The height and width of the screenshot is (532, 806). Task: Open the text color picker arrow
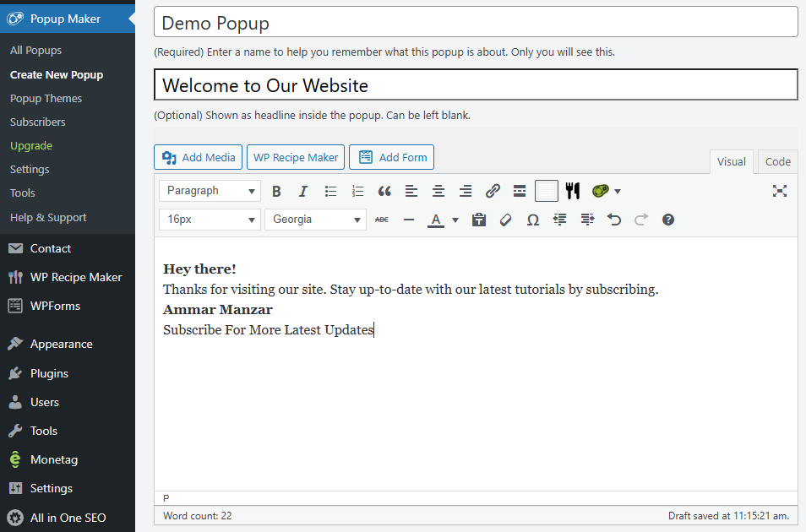pos(455,220)
